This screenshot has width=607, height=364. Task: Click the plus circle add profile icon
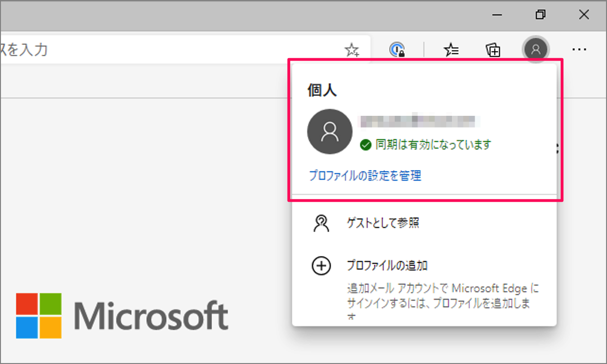321,266
